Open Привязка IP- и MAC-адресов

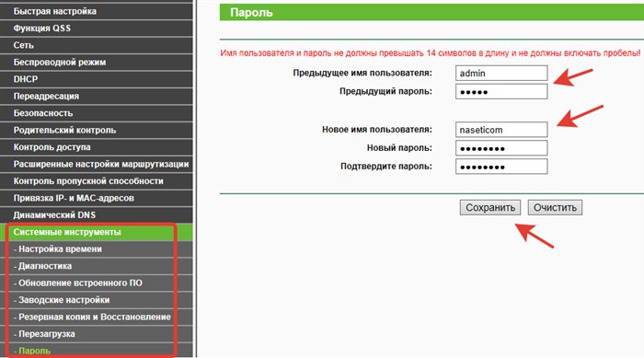click(x=96, y=198)
